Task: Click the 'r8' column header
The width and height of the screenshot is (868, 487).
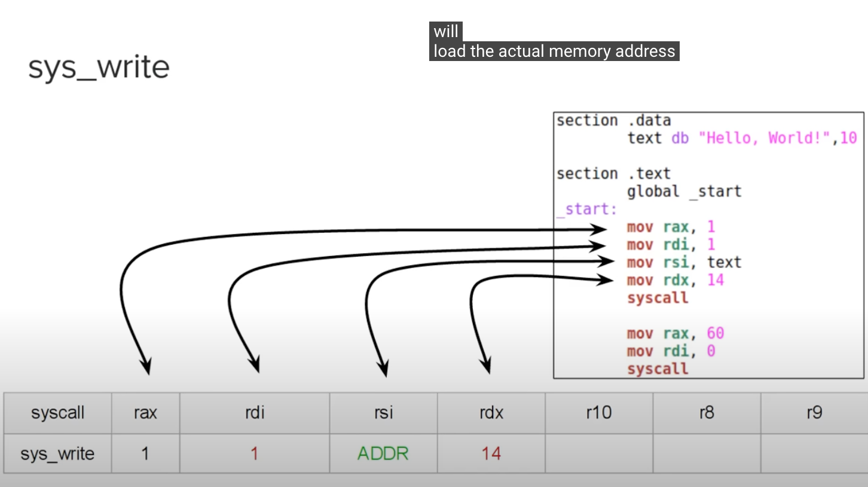Action: point(707,413)
